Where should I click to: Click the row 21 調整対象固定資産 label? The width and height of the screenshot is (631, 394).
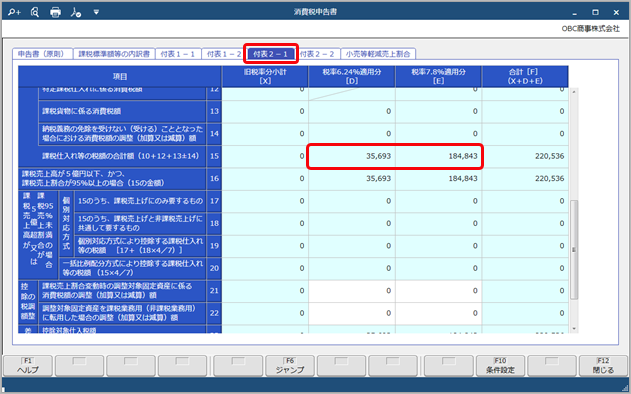click(122, 291)
